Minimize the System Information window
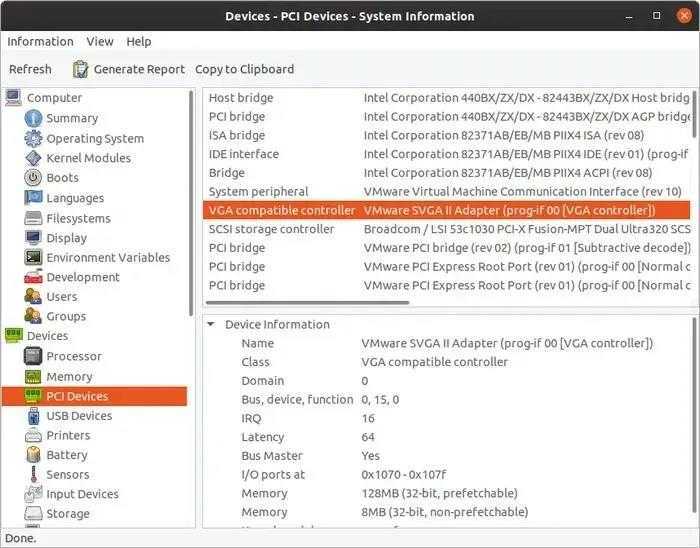Screen dimensions: 700x548 click(x=629, y=17)
